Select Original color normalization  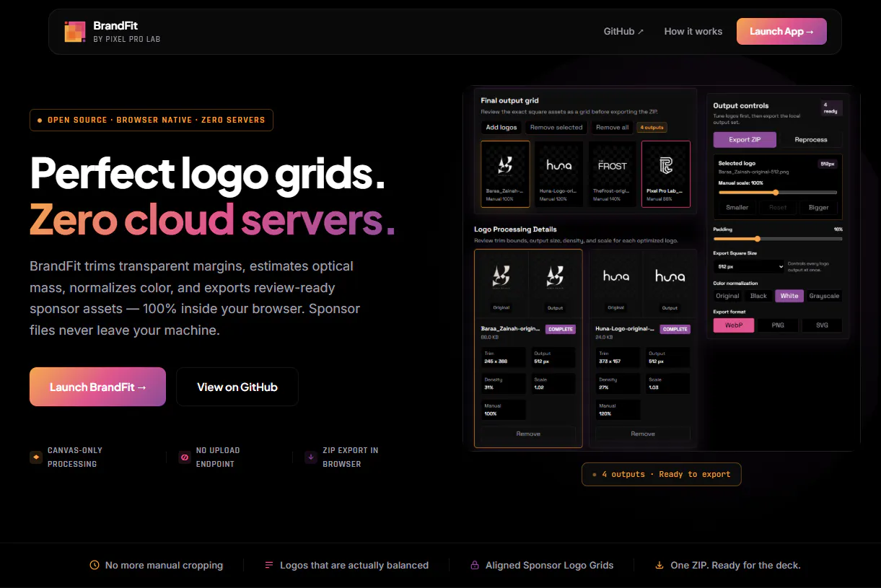727,296
